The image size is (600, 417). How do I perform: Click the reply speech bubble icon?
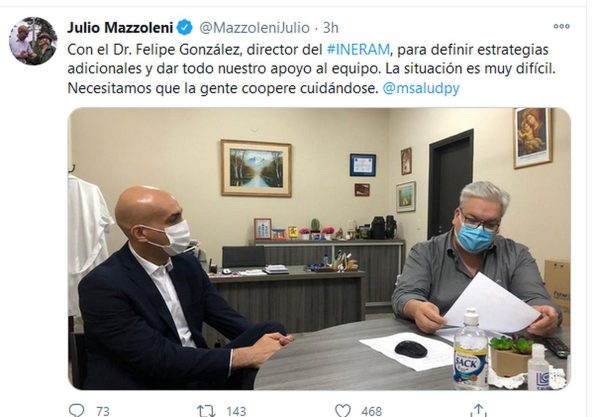(x=77, y=410)
